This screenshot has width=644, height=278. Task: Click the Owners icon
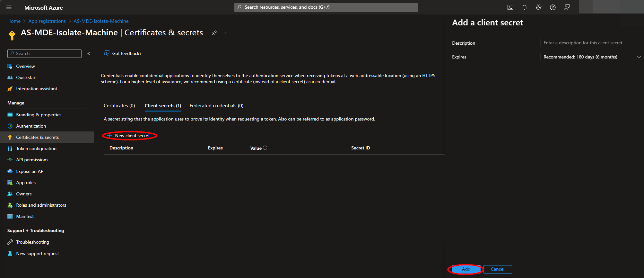(10, 194)
